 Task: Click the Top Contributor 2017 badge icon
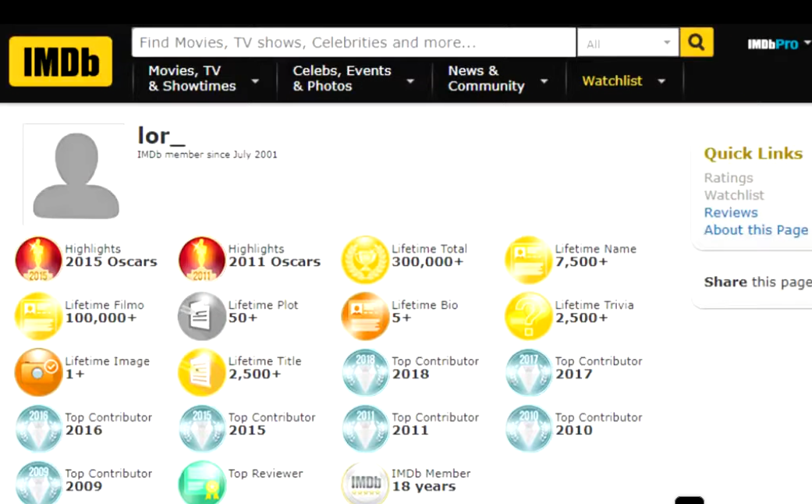tap(528, 371)
